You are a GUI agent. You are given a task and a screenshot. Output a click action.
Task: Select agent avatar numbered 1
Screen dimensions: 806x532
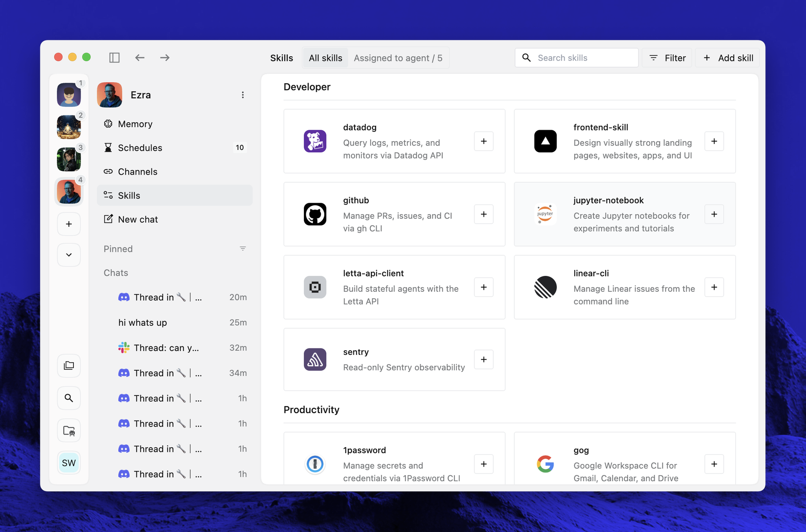pyautogui.click(x=69, y=94)
